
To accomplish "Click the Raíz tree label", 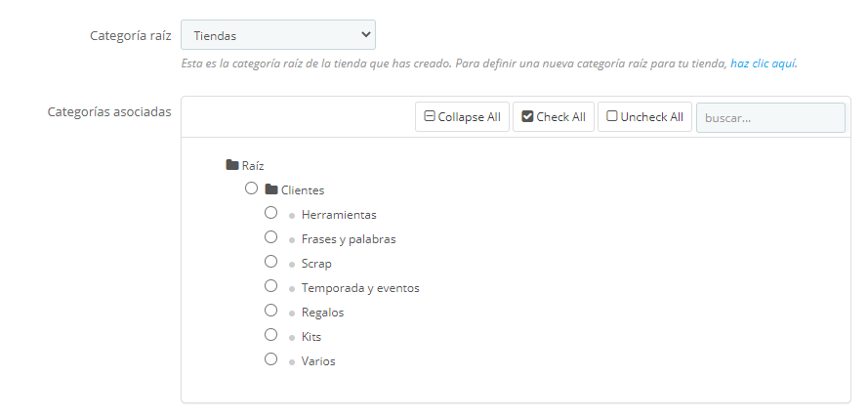I will point(253,166).
